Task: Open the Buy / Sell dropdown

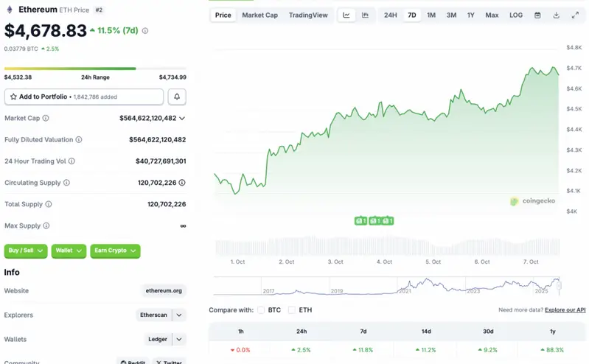Action: 26,251
